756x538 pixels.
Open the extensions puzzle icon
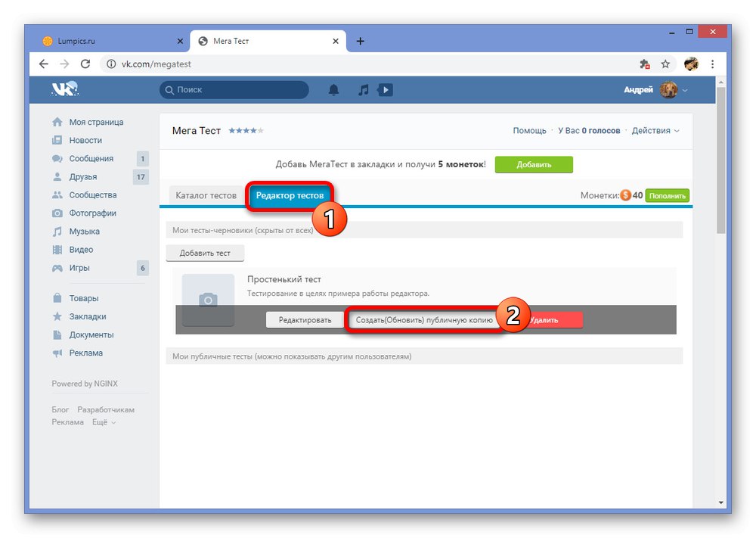click(x=645, y=64)
